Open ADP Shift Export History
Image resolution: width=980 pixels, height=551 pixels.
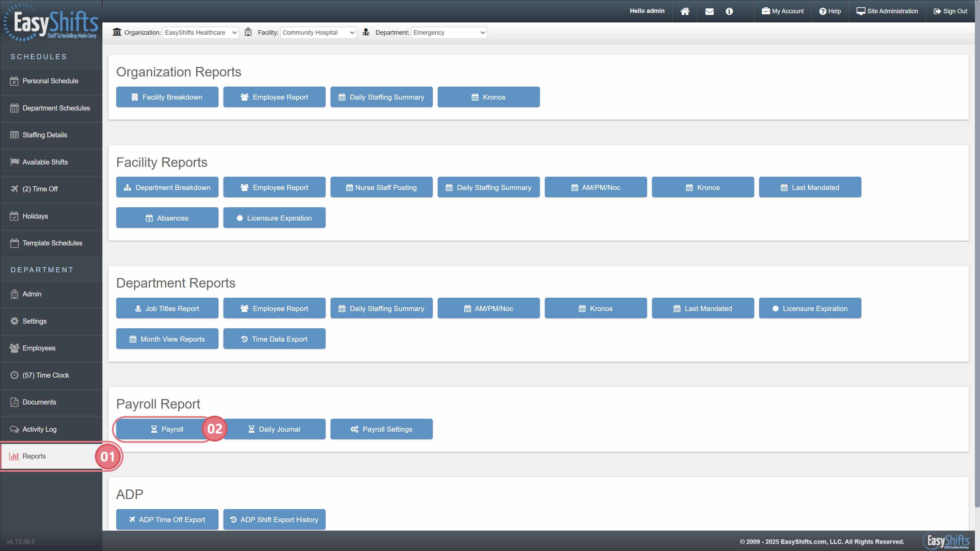274,519
